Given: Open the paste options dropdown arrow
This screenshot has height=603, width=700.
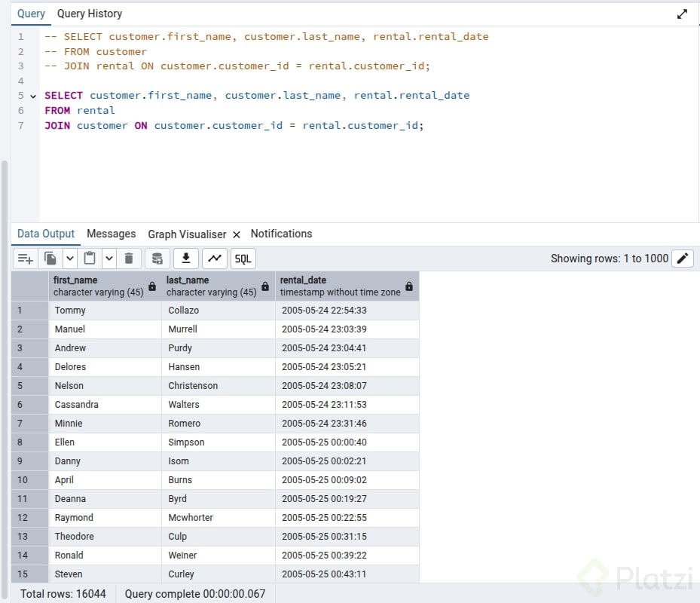Looking at the screenshot, I should pos(109,259).
